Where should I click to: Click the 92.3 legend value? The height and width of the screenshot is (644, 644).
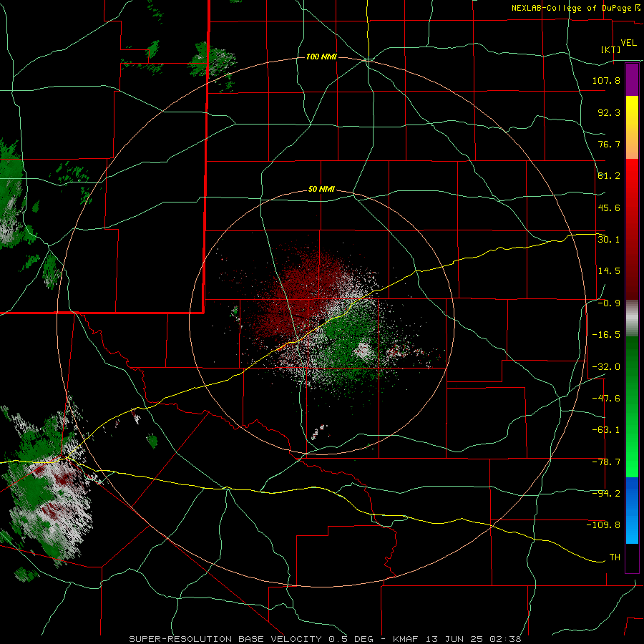tap(609, 112)
